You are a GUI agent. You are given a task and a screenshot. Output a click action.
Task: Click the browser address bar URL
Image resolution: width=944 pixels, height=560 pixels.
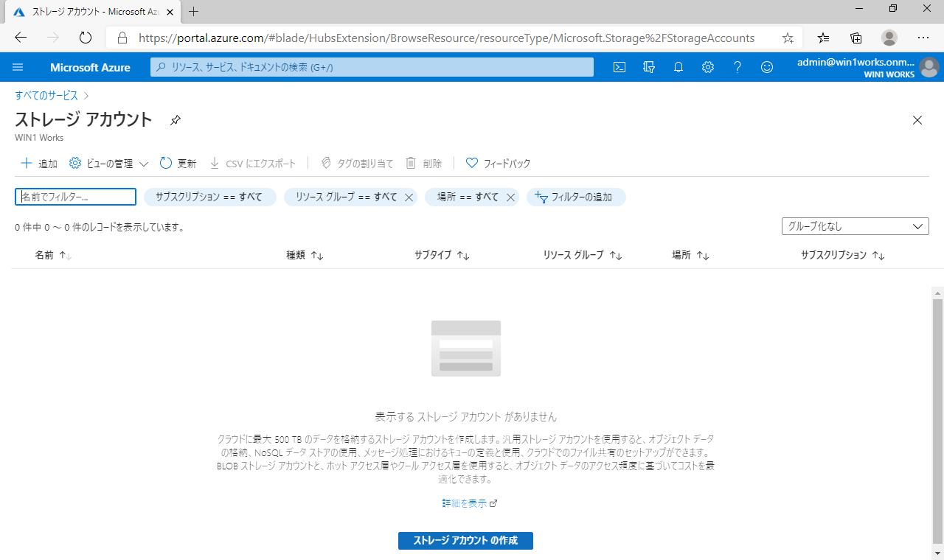446,38
